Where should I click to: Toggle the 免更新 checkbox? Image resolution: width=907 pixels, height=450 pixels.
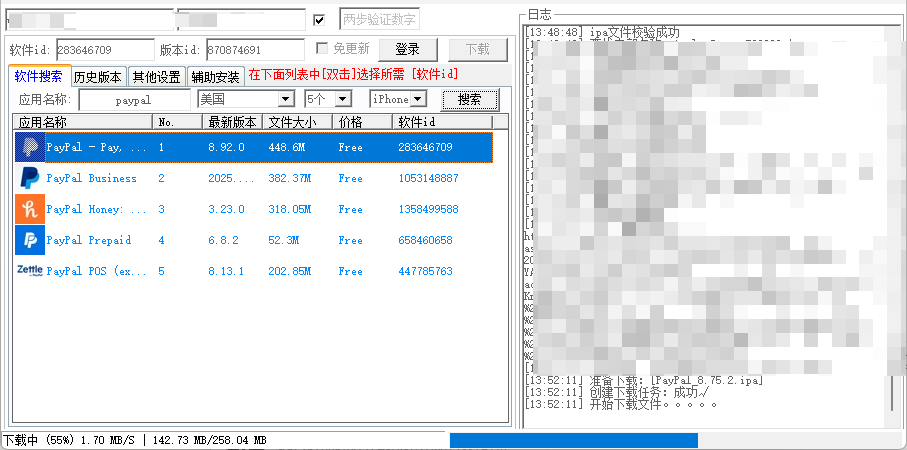[x=322, y=48]
